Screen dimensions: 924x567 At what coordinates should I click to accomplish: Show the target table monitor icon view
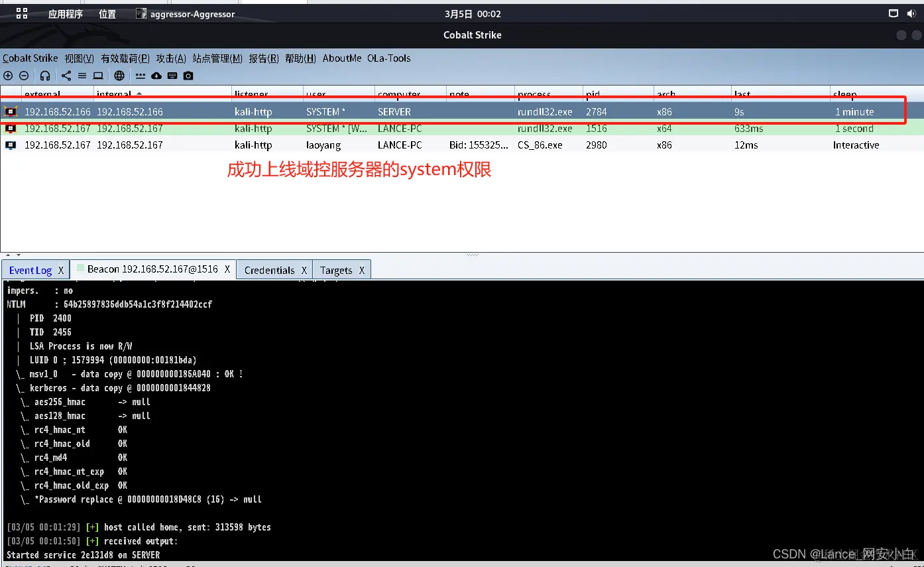(98, 76)
